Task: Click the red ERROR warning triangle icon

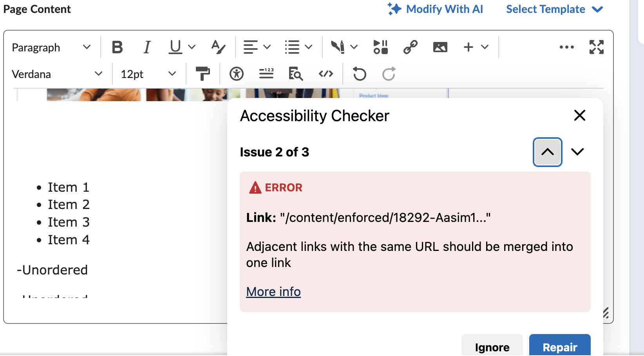Action: 255,187
